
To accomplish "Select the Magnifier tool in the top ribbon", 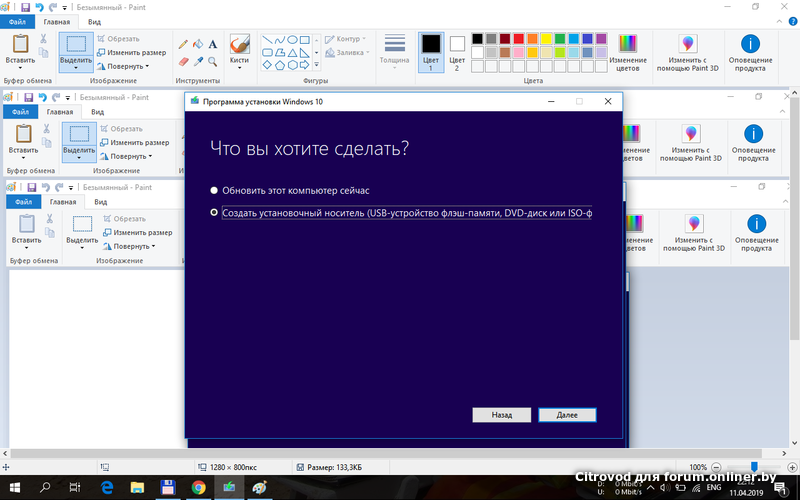I will pos(213,62).
